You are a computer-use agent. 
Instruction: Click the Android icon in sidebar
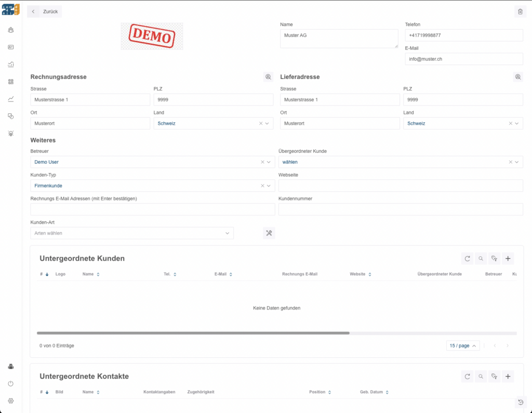pyautogui.click(x=11, y=366)
